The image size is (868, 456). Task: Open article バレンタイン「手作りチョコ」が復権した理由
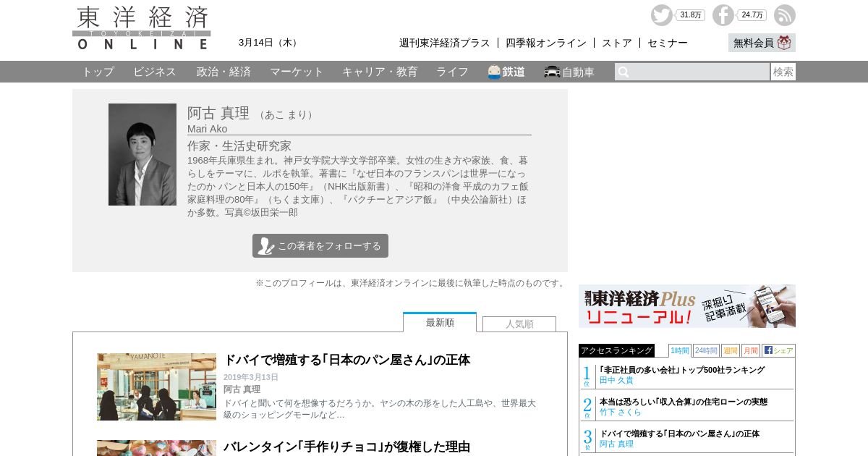(x=346, y=447)
